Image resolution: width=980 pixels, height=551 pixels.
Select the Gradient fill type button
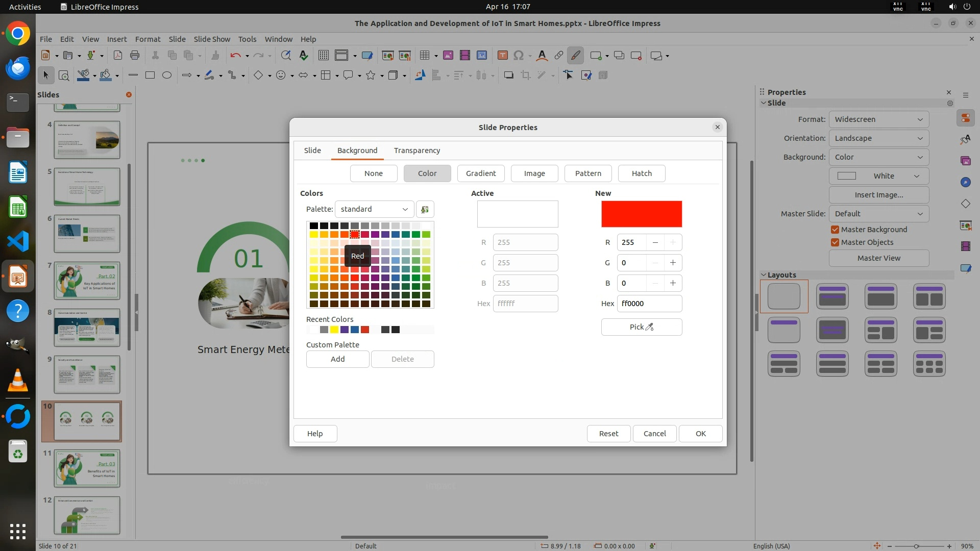(480, 173)
